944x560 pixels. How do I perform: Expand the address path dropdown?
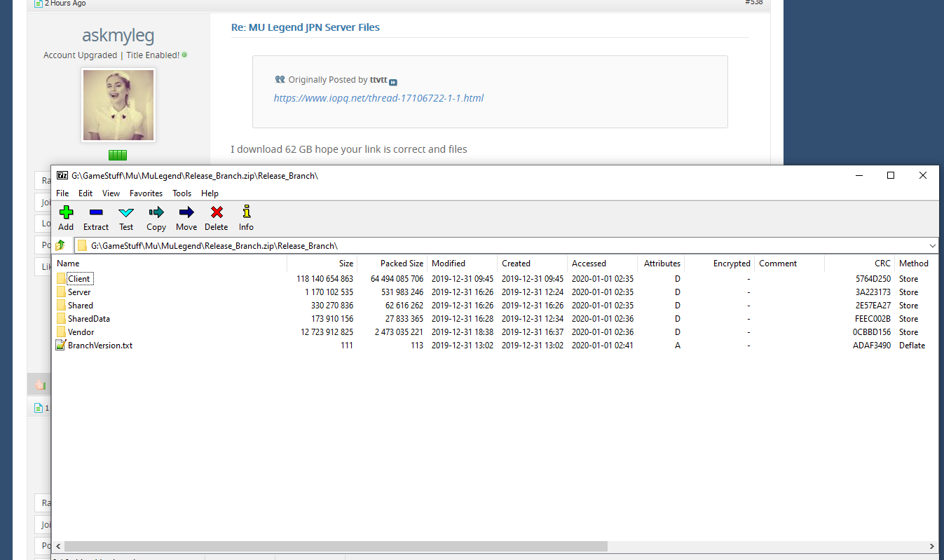coord(932,245)
